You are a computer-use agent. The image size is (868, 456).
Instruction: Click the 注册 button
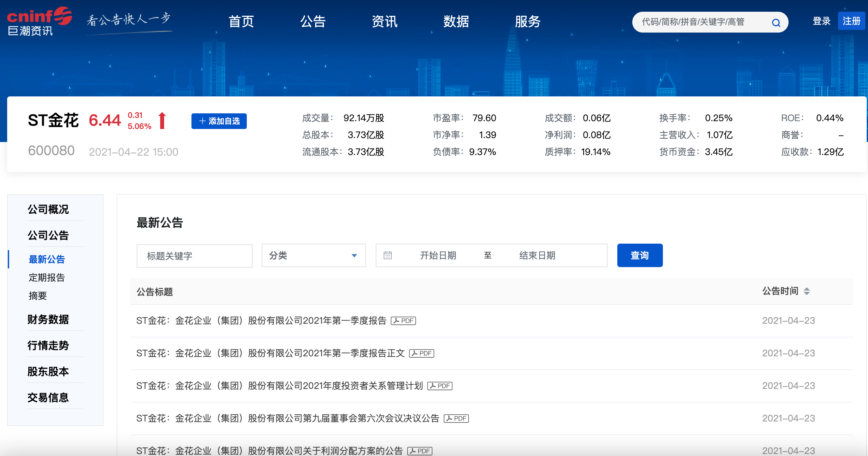(851, 21)
